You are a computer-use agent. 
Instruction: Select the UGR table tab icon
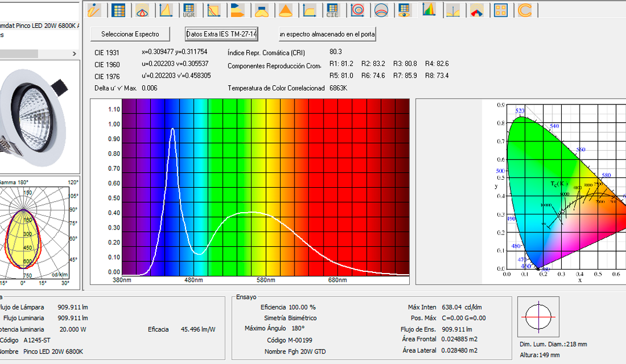[189, 10]
